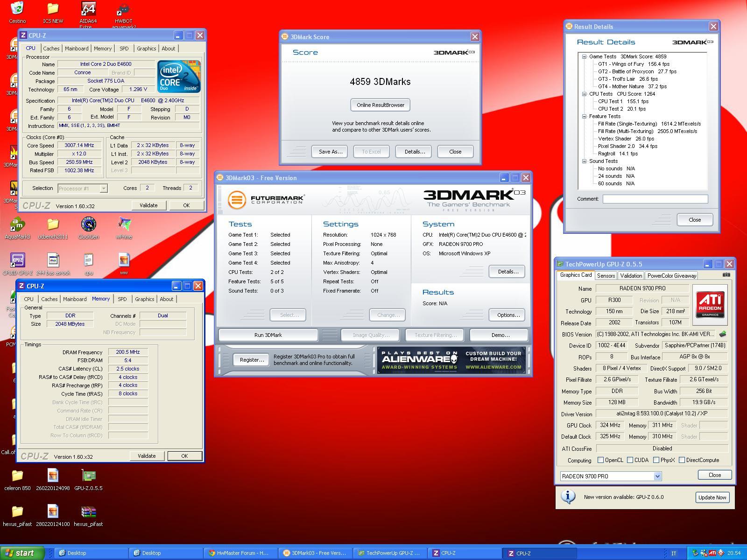Open the Windows start button

[22, 553]
